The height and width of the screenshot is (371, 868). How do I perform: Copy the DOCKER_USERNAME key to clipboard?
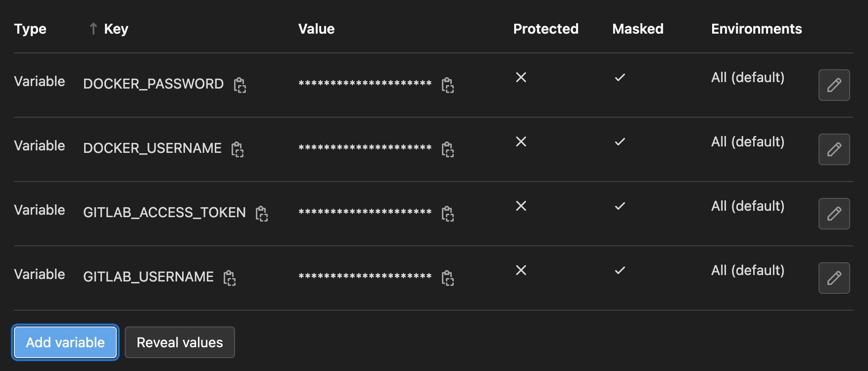point(238,149)
